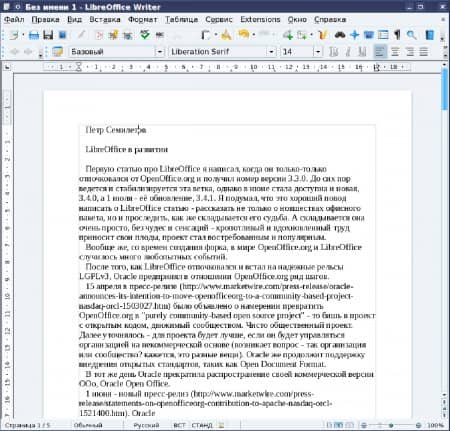
Task: Toggle underline formatting
Action: point(362,51)
